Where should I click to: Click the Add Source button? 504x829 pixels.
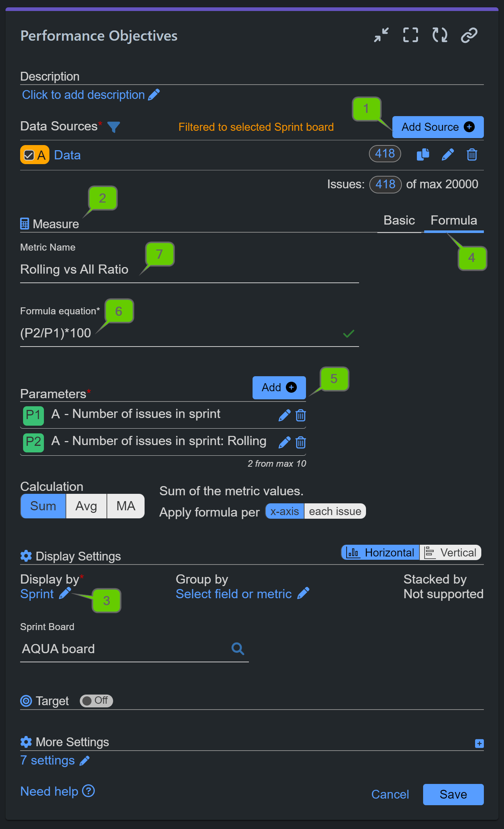437,127
